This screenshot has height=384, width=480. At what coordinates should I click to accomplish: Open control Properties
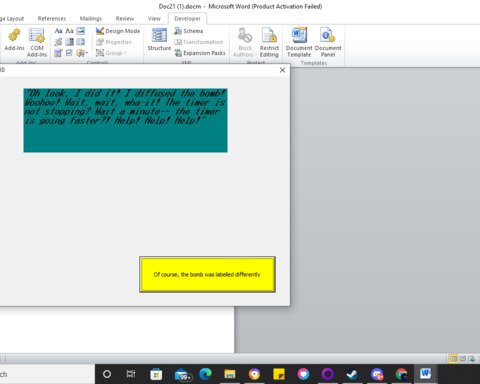(114, 42)
